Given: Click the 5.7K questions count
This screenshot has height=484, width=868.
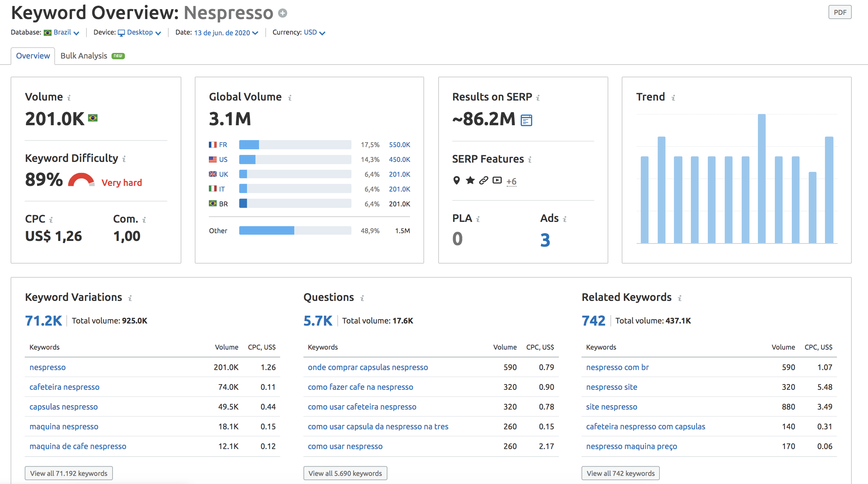Looking at the screenshot, I should click(318, 321).
